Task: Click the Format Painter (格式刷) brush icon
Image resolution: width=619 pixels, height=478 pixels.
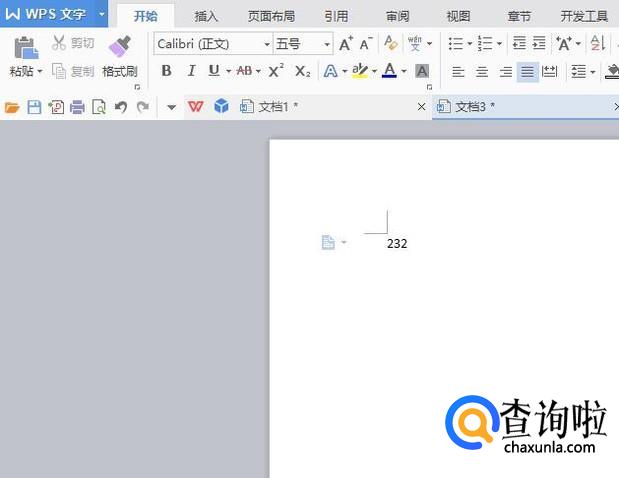Action: point(119,47)
